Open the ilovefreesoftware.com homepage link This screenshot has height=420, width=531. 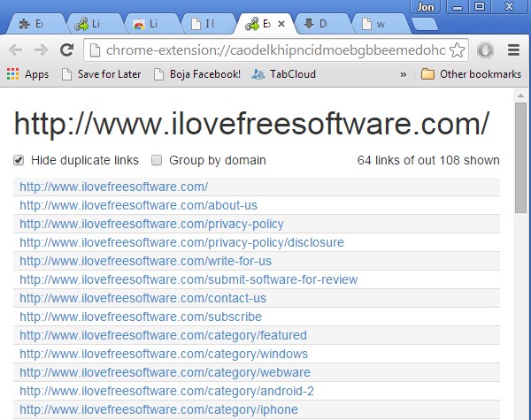114,187
